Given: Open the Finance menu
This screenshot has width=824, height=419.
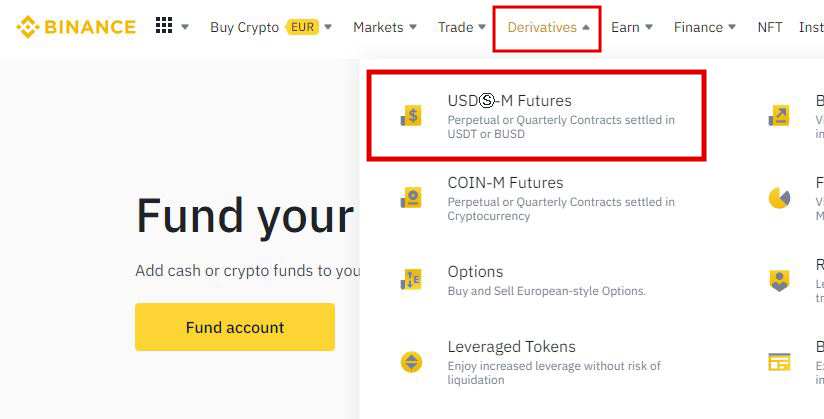Looking at the screenshot, I should click(705, 27).
